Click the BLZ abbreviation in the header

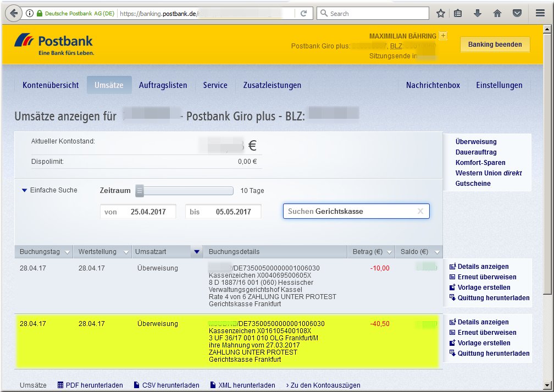(x=396, y=46)
